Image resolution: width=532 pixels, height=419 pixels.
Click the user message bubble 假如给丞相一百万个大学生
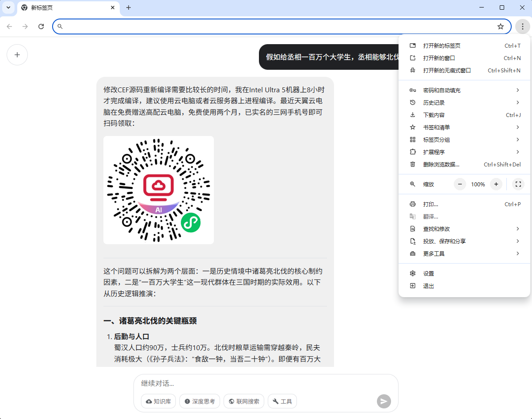[x=329, y=57]
